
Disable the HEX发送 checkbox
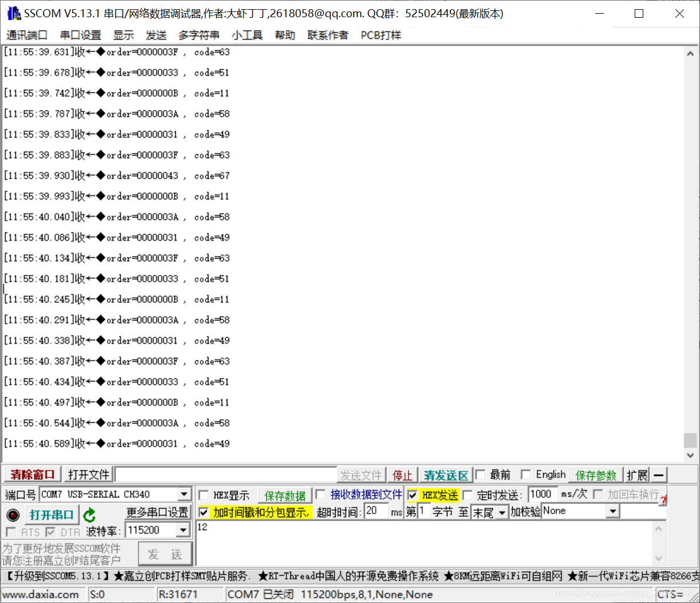pos(414,495)
